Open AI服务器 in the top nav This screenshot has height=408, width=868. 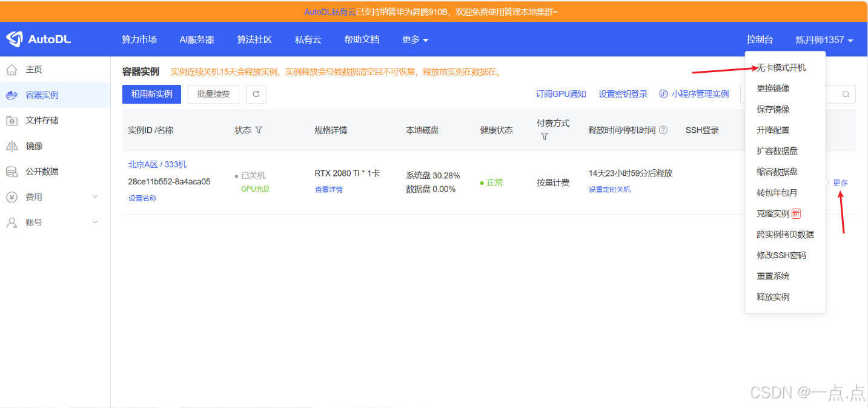click(x=197, y=39)
